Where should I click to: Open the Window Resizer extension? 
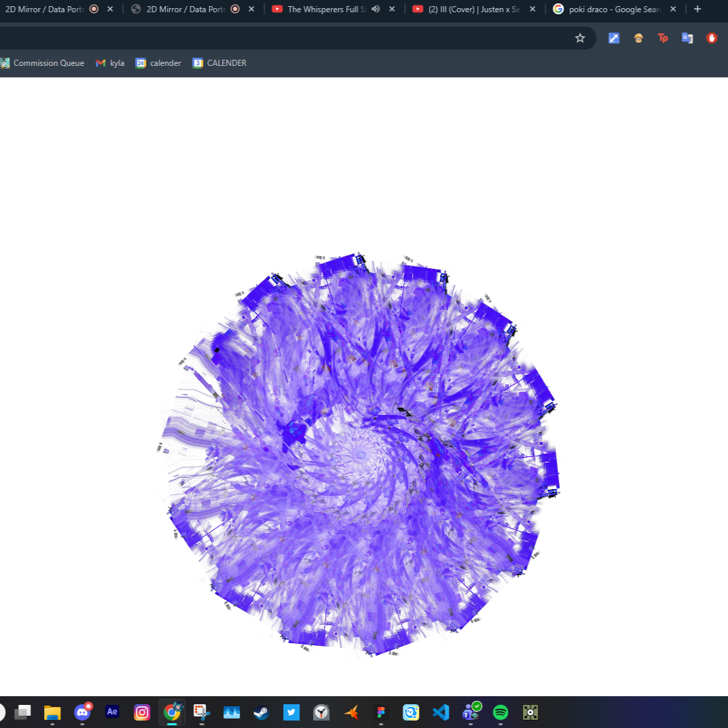click(614, 38)
